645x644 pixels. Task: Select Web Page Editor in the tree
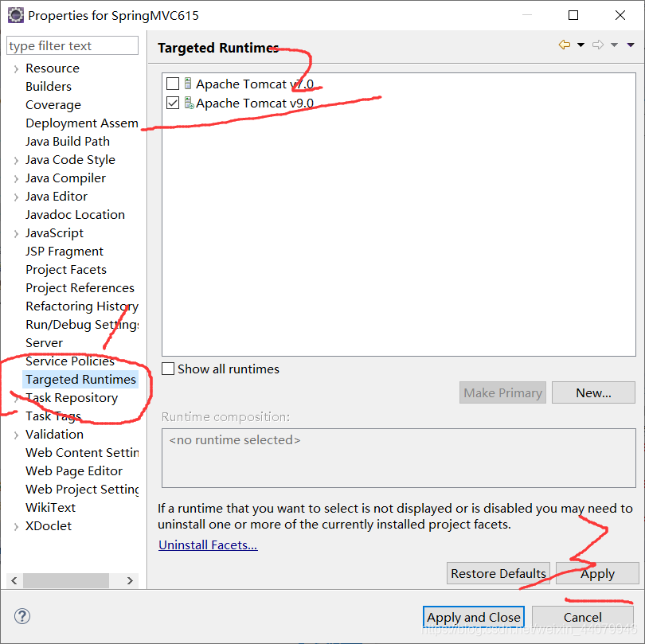tap(74, 471)
